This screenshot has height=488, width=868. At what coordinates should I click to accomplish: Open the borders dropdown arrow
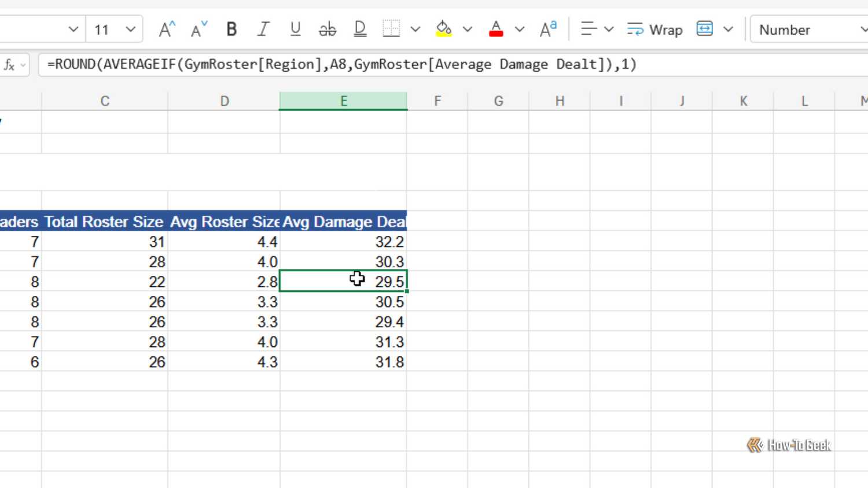[x=415, y=29]
